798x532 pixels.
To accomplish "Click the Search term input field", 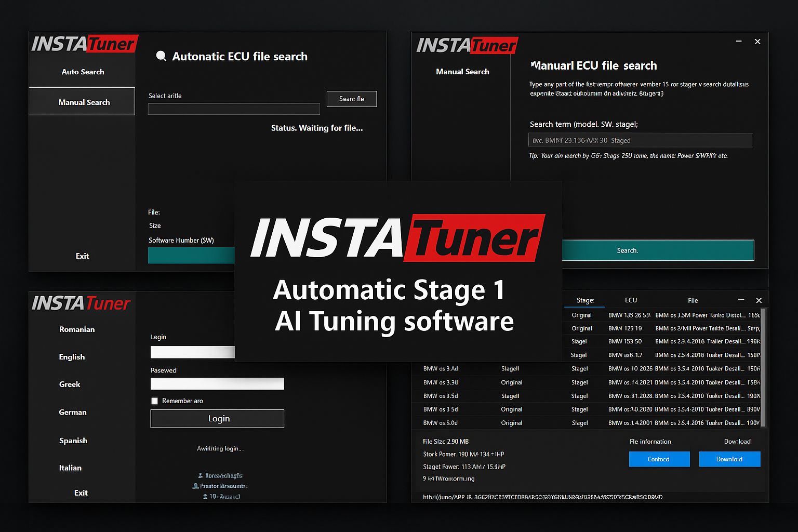I will pyautogui.click(x=641, y=140).
